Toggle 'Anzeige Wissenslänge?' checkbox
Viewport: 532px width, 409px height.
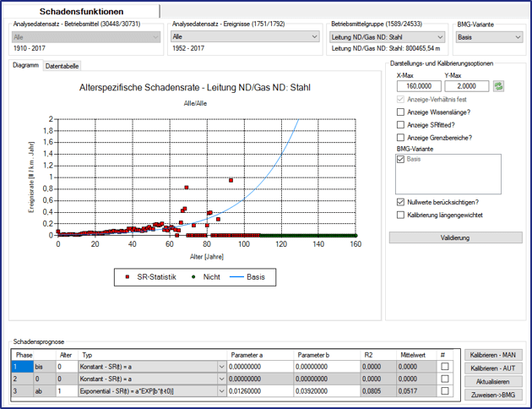coord(401,112)
